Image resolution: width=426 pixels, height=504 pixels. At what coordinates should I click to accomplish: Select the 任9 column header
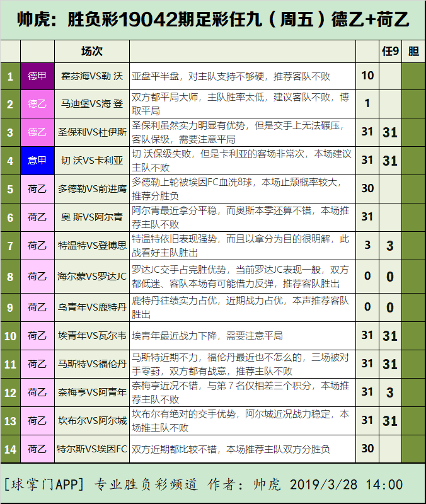(x=390, y=52)
